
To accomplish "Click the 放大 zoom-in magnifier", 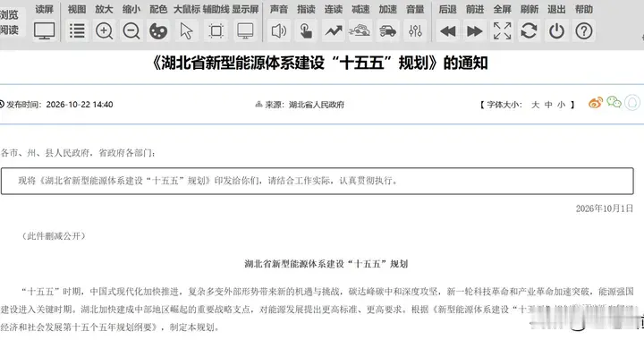I will click(x=104, y=30).
